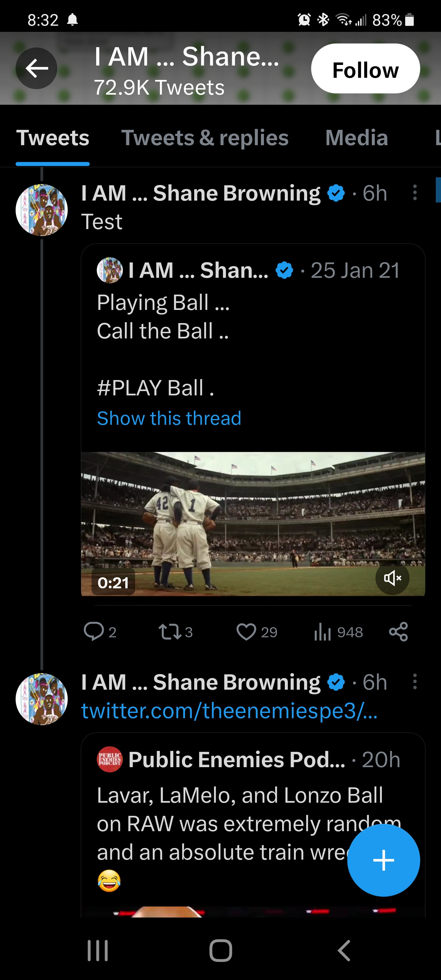Open Show this thread link
This screenshot has height=980, width=441.
click(x=169, y=418)
